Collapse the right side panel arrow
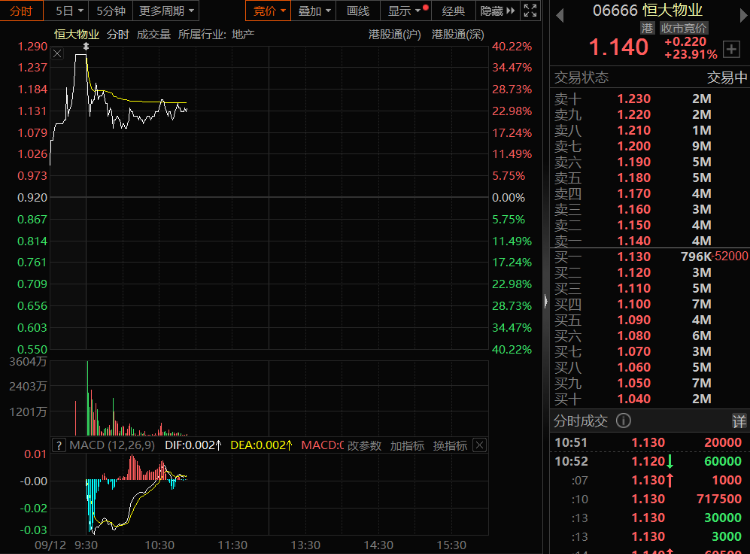The image size is (750, 554). point(546,301)
